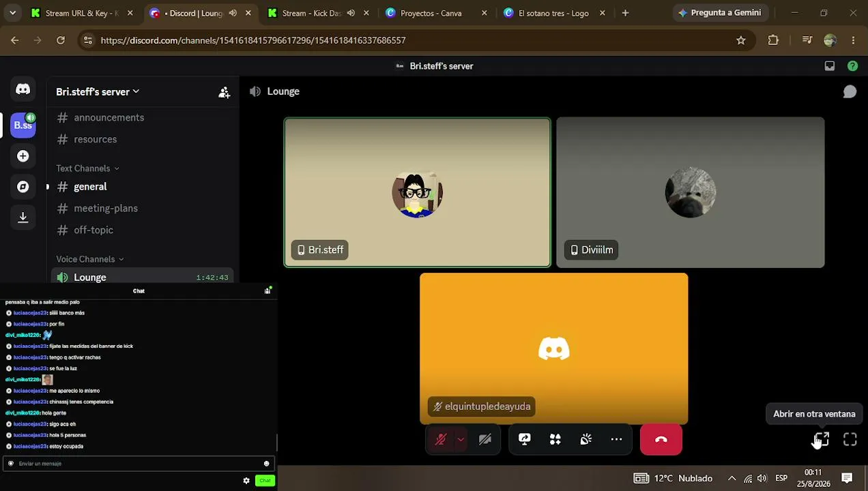The height and width of the screenshot is (491, 868).
Task: Open the Discord help question mark icon
Action: click(x=852, y=66)
